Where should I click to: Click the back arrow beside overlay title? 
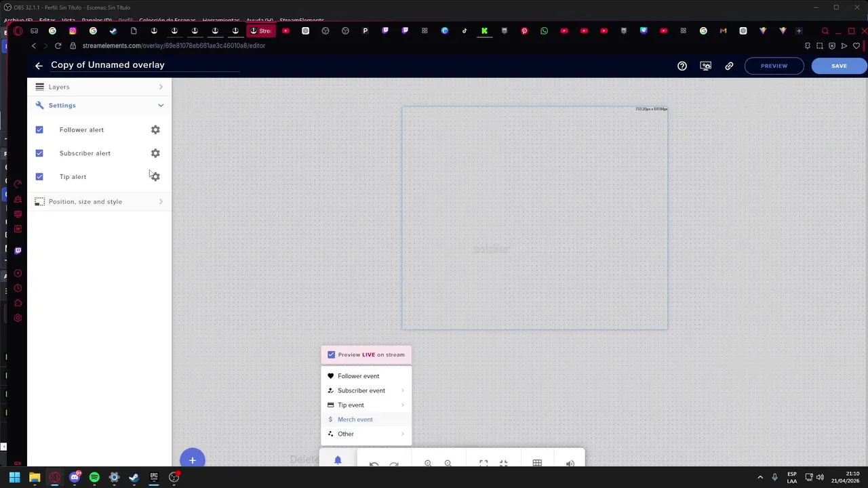(39, 66)
